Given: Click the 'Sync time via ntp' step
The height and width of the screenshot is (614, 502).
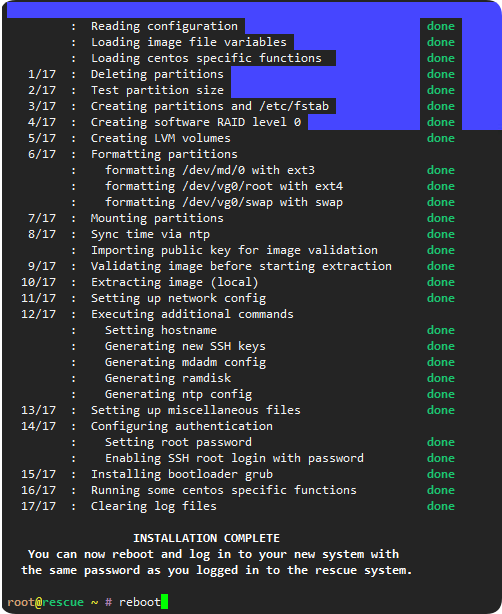Looking at the screenshot, I should click(150, 234).
